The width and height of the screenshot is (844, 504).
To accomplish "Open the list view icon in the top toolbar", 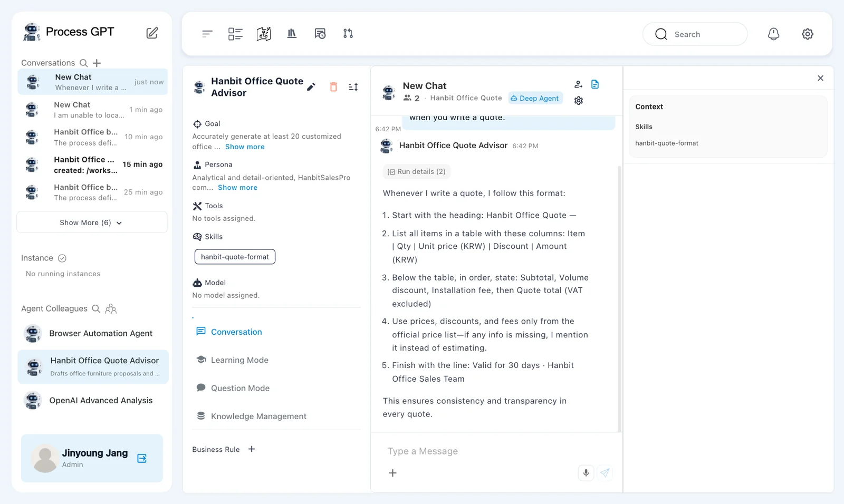I will (235, 34).
